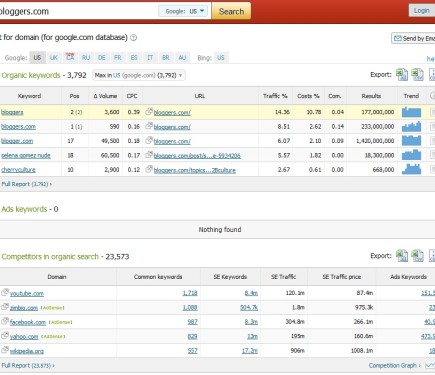Image resolution: width=435 pixels, height=375 pixels.
Task: Switch to the RU Google database tab
Action: [86, 58]
